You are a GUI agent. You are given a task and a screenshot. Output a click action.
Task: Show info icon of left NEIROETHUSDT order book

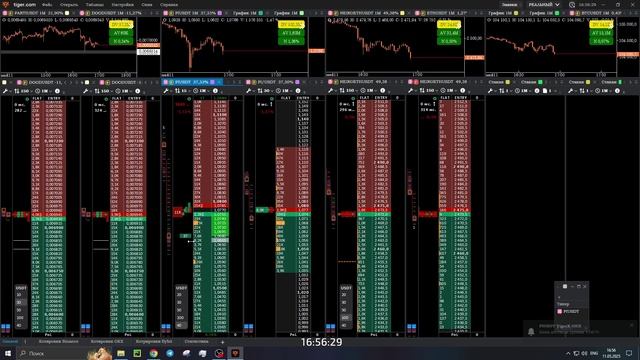coord(382,91)
